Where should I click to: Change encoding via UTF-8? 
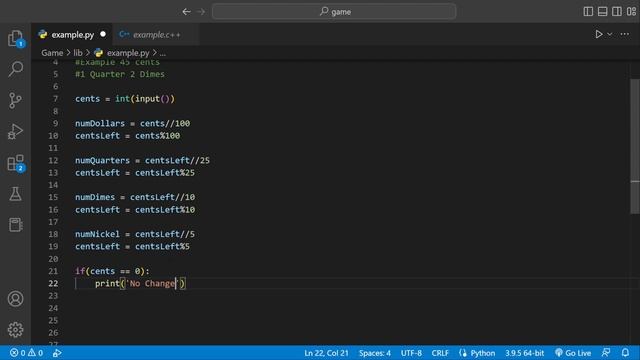click(411, 353)
